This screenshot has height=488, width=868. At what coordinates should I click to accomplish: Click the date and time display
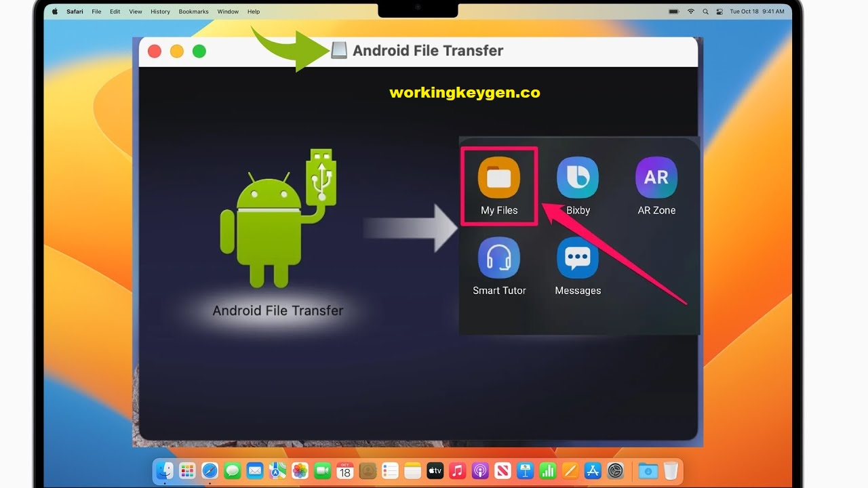(x=757, y=12)
